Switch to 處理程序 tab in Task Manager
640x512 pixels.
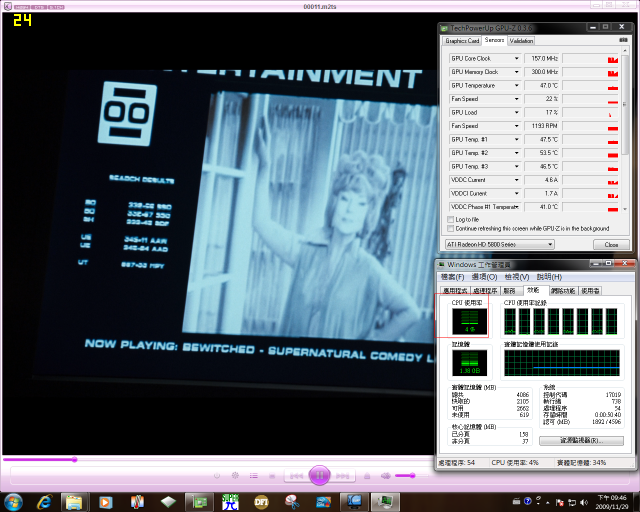(x=485, y=291)
